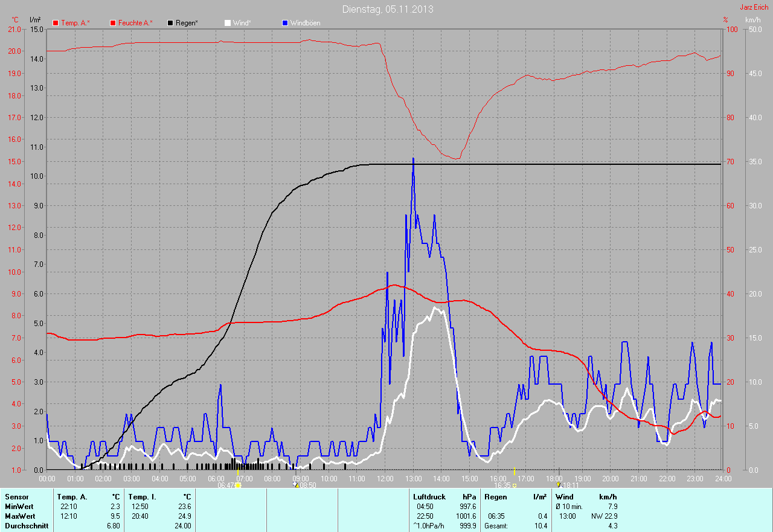Click the white Wind legend swatch
This screenshot has width=773, height=532.
point(228,23)
